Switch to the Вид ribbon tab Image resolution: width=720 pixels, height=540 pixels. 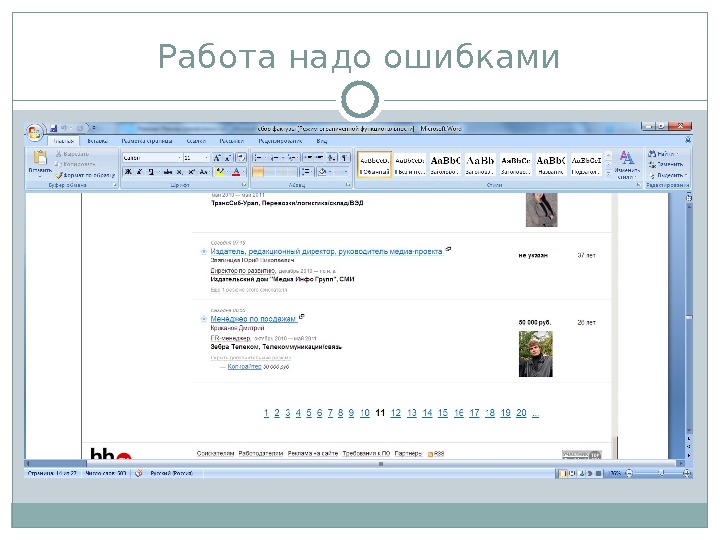(321, 141)
